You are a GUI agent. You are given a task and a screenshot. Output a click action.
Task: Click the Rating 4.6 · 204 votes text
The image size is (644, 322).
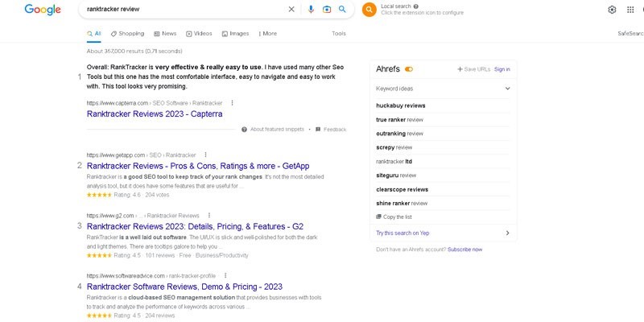[x=142, y=195]
